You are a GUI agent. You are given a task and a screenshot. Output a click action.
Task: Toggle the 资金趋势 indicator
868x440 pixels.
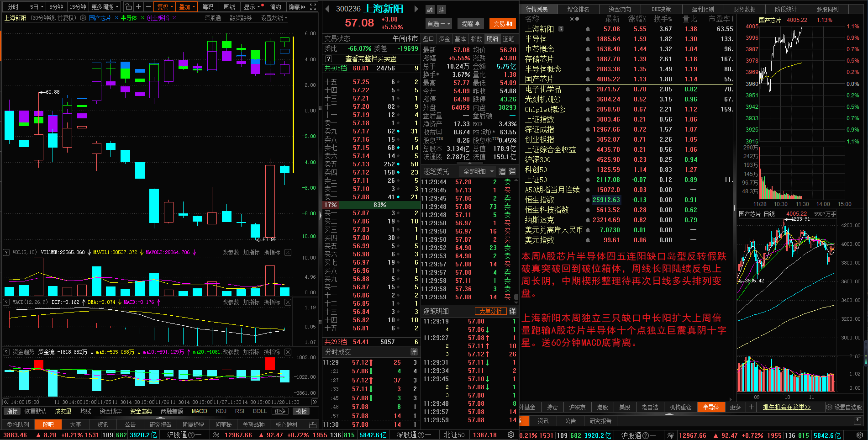[x=141, y=411]
